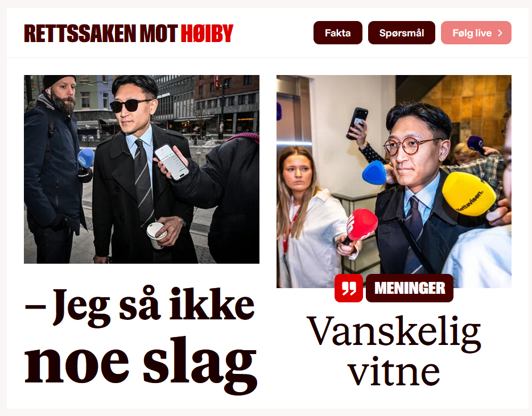This screenshot has width=532, height=416.
Task: Click the Rettssaken mot Høiby heading
Action: [x=129, y=33]
